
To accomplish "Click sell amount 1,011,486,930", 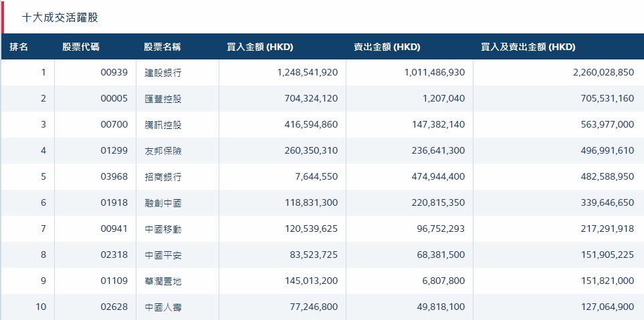I will tap(435, 73).
